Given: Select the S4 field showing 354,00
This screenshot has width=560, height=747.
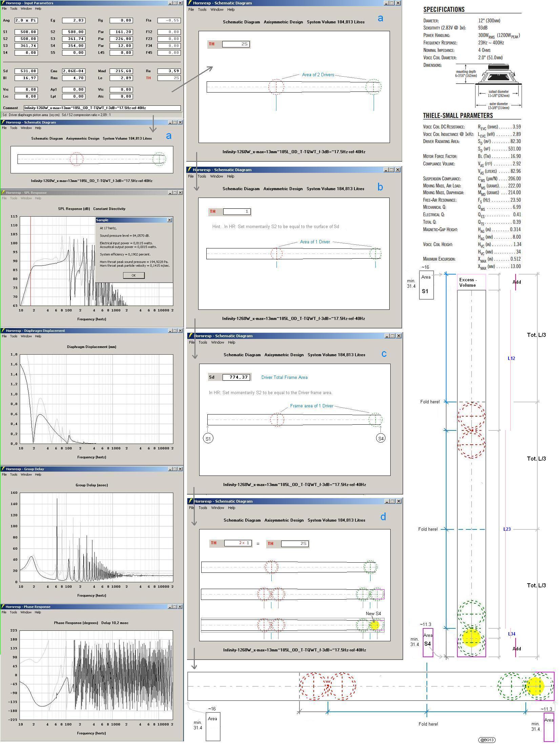Looking at the screenshot, I should tap(74, 46).
